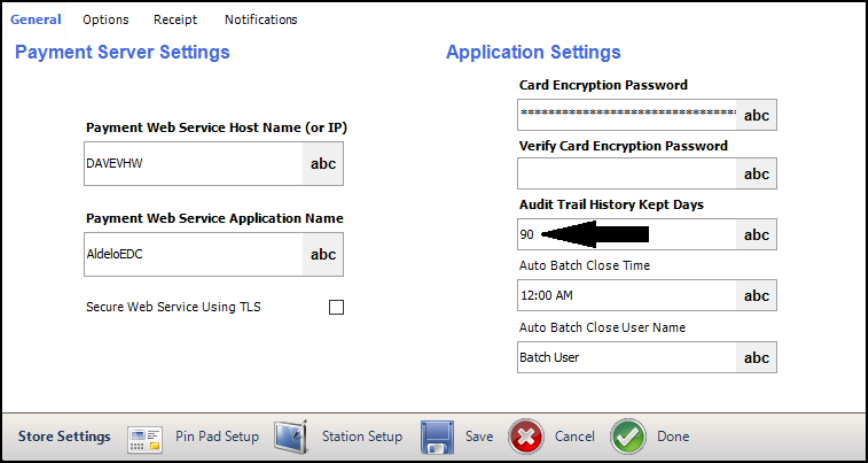
Task: Click the green Done checkmark icon
Action: point(628,437)
